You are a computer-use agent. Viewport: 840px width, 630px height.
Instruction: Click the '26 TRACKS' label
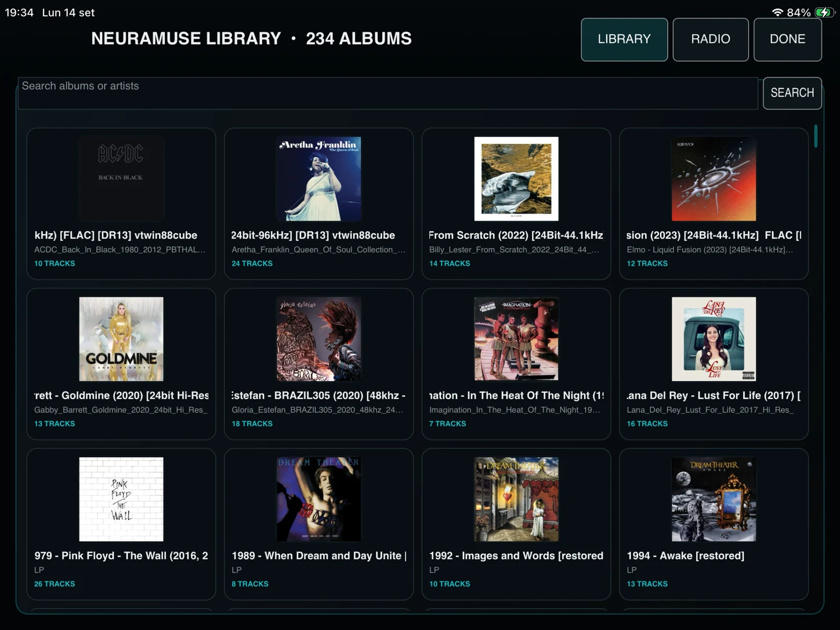pyautogui.click(x=55, y=584)
